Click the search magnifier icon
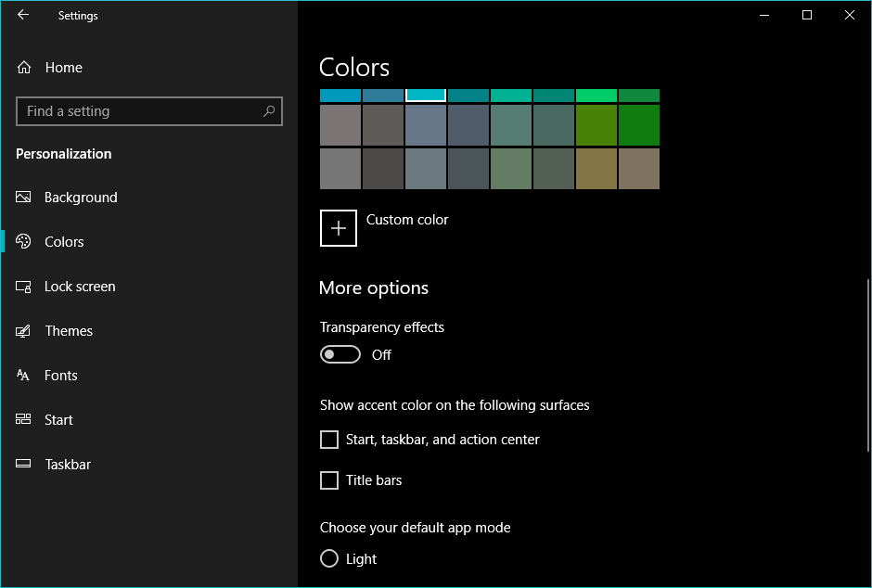This screenshot has width=872, height=588. click(x=269, y=111)
